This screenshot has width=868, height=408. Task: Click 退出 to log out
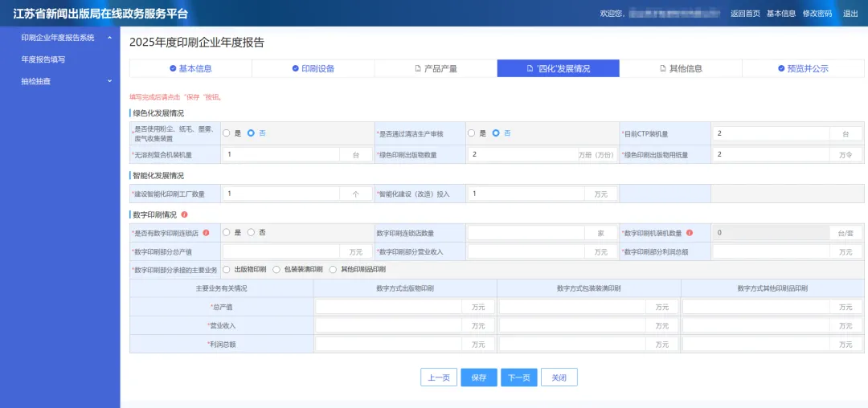point(850,14)
